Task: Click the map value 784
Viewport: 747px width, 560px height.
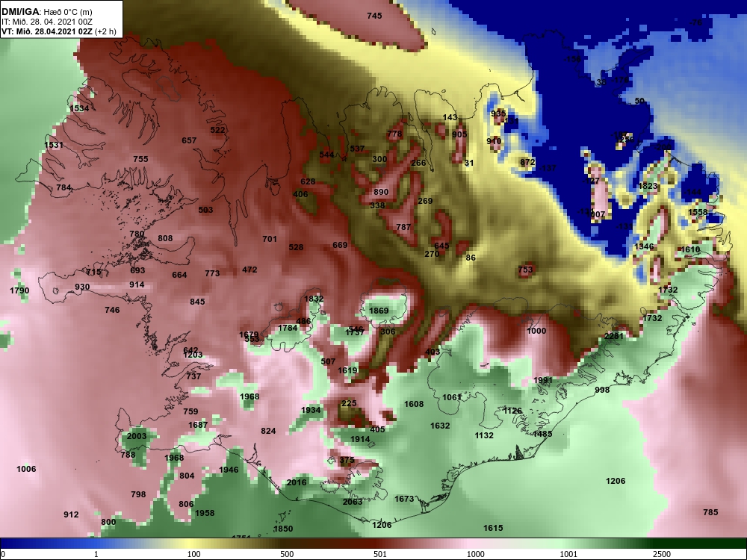Action: (63, 187)
